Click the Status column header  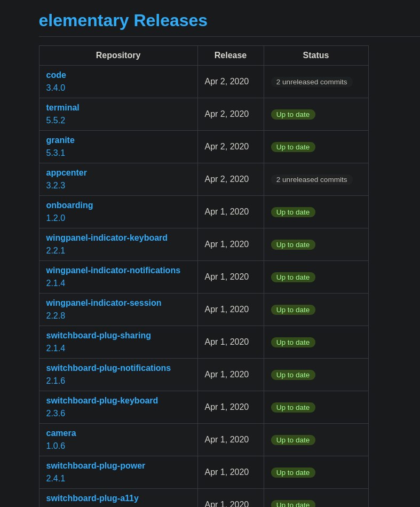coord(316,56)
